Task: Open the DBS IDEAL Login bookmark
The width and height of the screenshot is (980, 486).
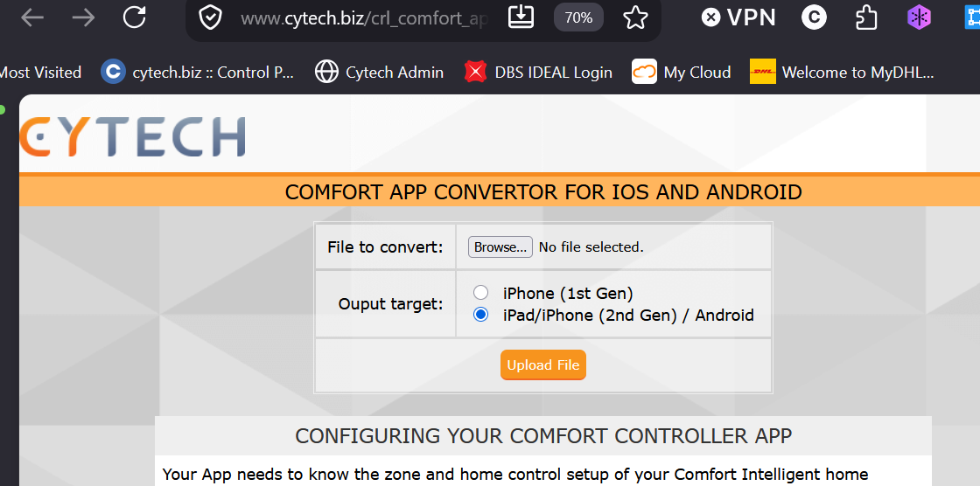Action: pyautogui.click(x=539, y=73)
